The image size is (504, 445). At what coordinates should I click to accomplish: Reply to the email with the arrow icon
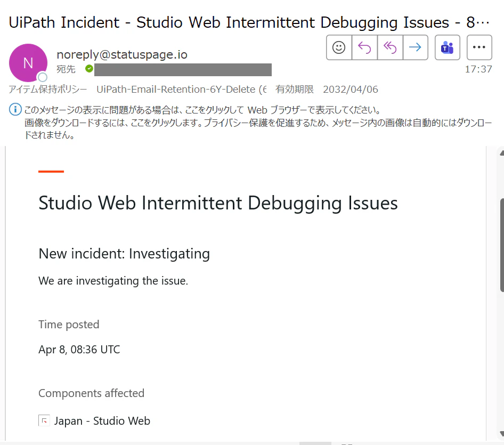click(364, 47)
